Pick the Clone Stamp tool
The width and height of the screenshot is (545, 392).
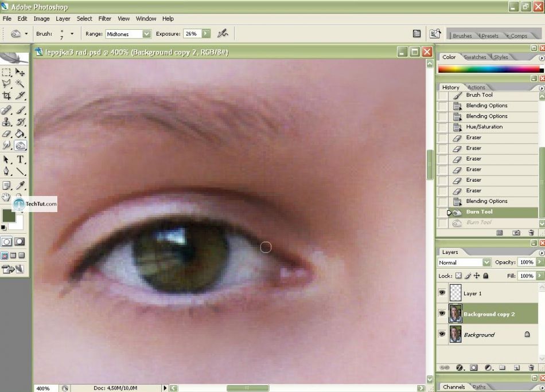(7, 122)
